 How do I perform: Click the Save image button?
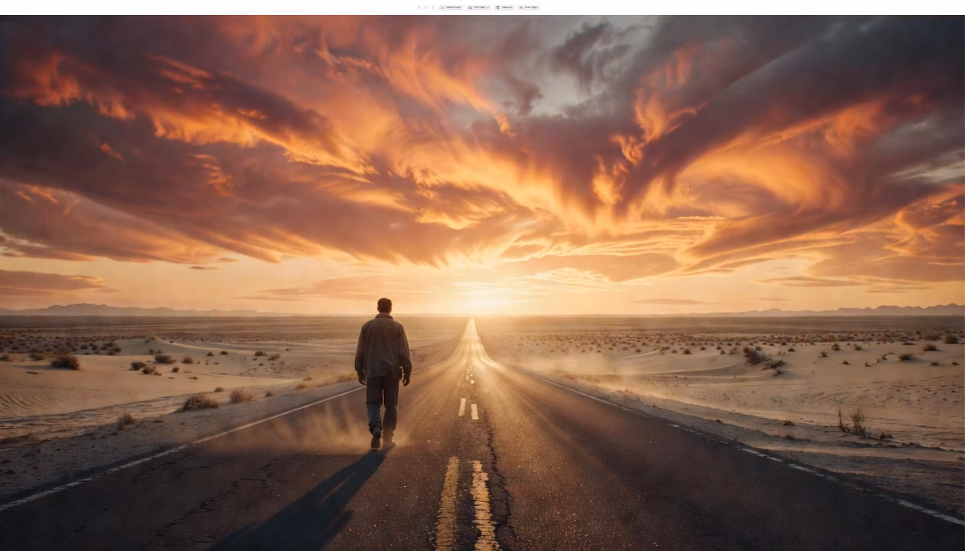coord(529,7)
